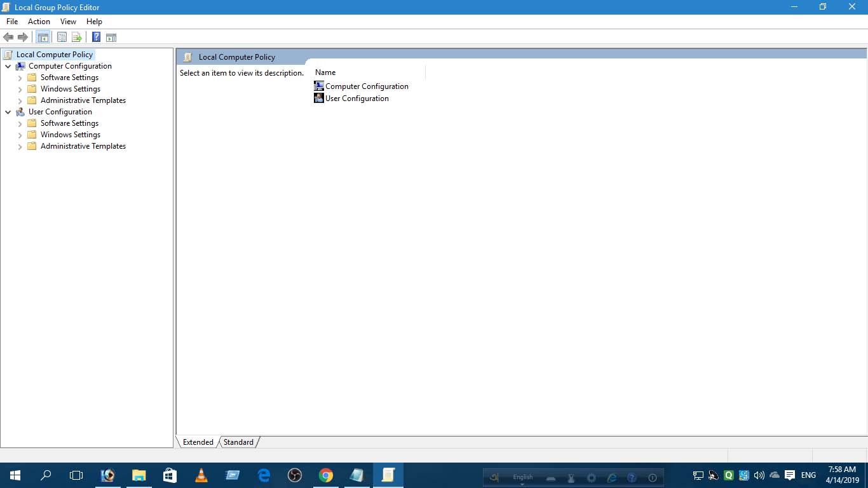Image resolution: width=868 pixels, height=488 pixels.
Task: Open Microsoft Store from taskbar
Action: (170, 475)
